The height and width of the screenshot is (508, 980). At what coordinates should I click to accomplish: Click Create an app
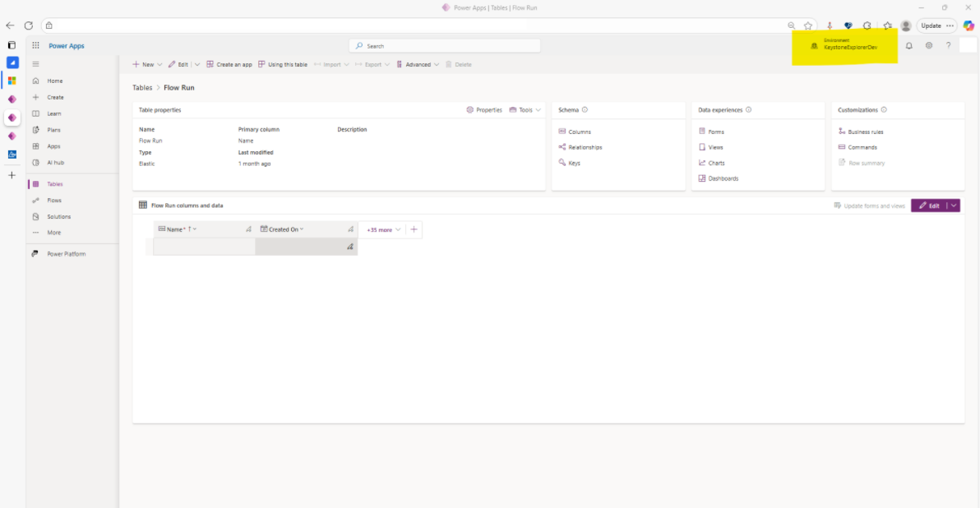coord(229,64)
